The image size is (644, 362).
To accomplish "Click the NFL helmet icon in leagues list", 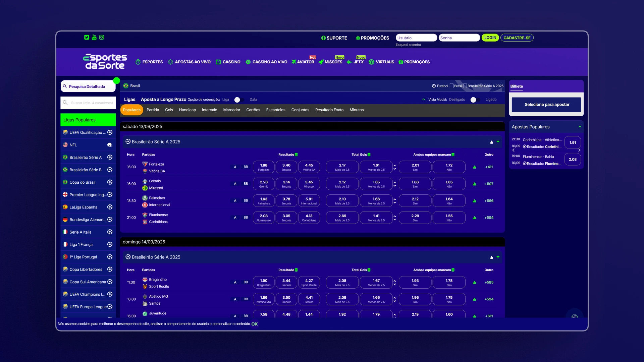I will [x=110, y=145].
